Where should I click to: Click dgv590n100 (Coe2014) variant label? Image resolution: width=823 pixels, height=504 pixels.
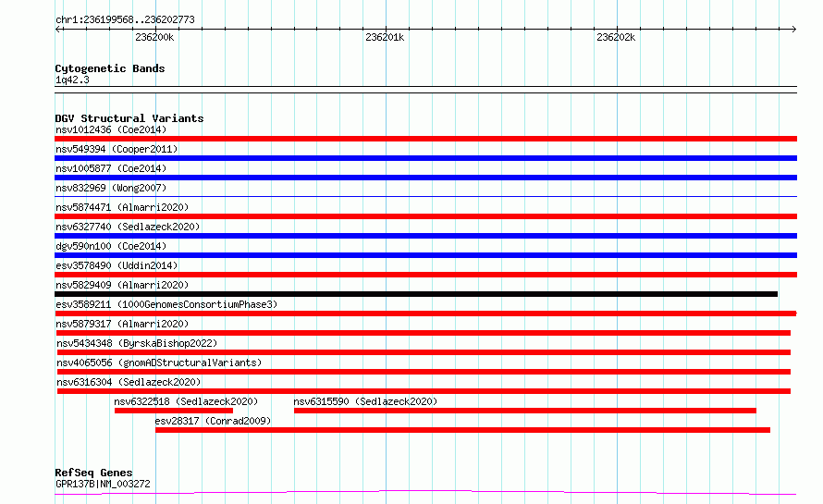111,246
